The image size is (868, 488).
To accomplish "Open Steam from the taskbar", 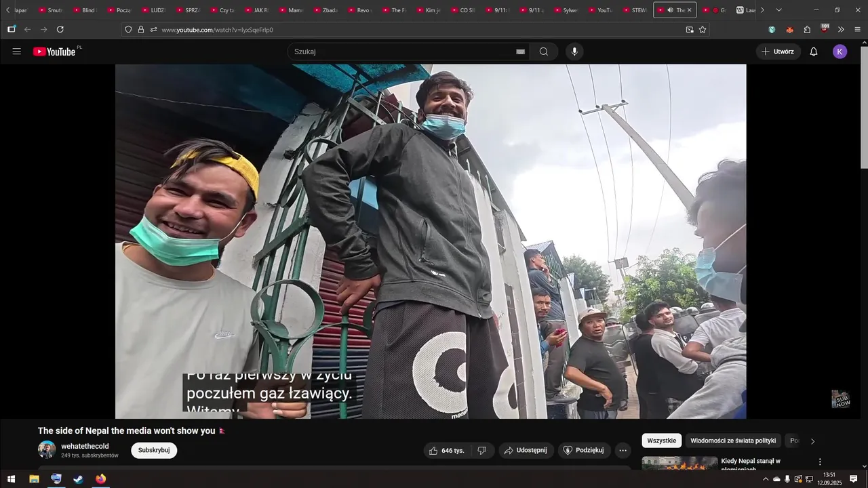I will tap(78, 479).
